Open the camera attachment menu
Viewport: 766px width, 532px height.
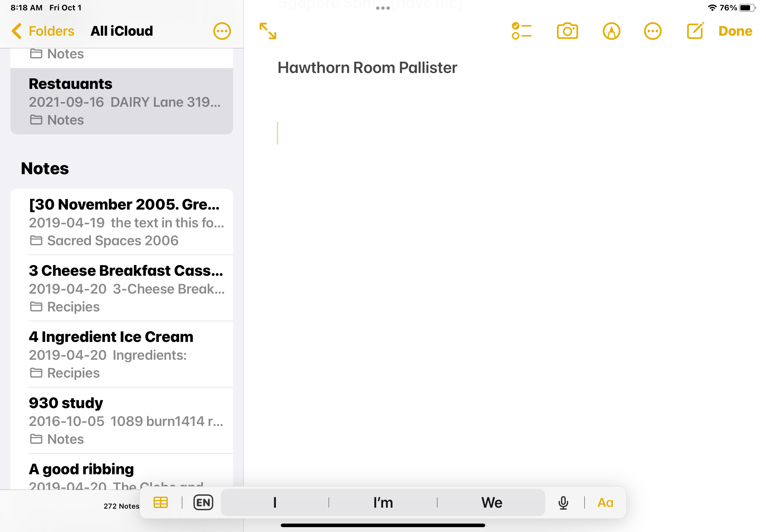coord(567,31)
